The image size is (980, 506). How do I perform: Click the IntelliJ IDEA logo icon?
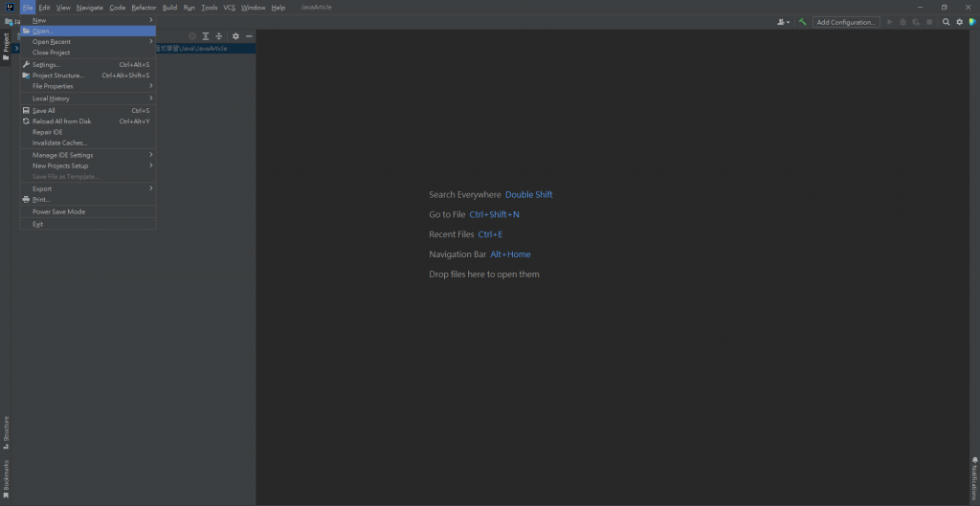point(10,8)
